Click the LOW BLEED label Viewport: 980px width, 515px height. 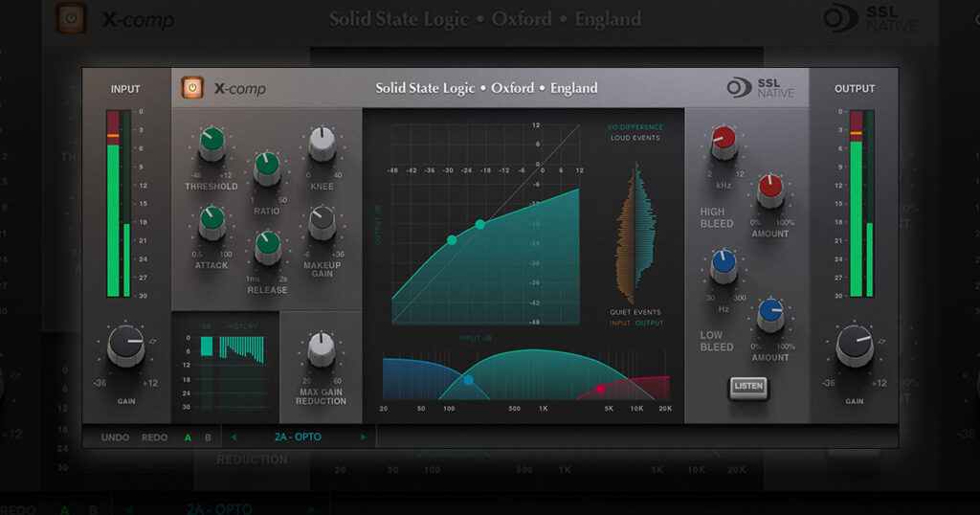pos(716,341)
